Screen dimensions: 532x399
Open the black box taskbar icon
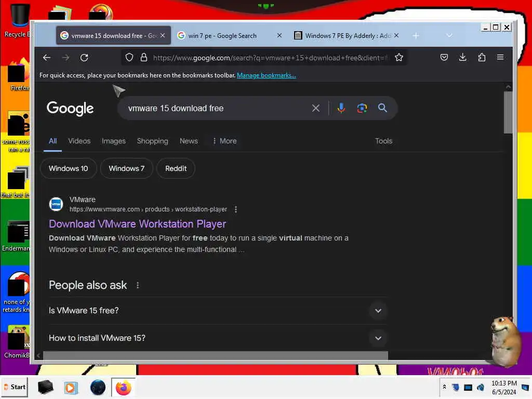(45, 388)
